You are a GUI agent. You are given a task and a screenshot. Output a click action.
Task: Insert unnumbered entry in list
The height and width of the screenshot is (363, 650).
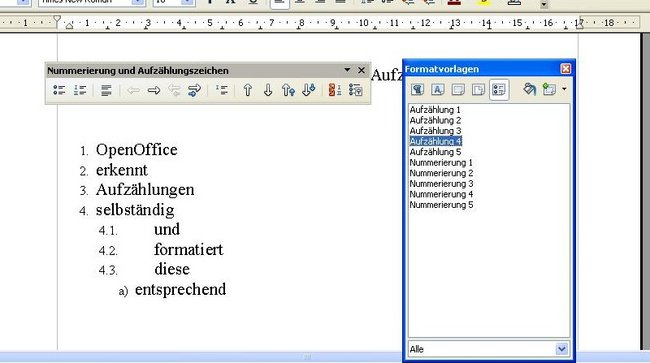tap(221, 90)
